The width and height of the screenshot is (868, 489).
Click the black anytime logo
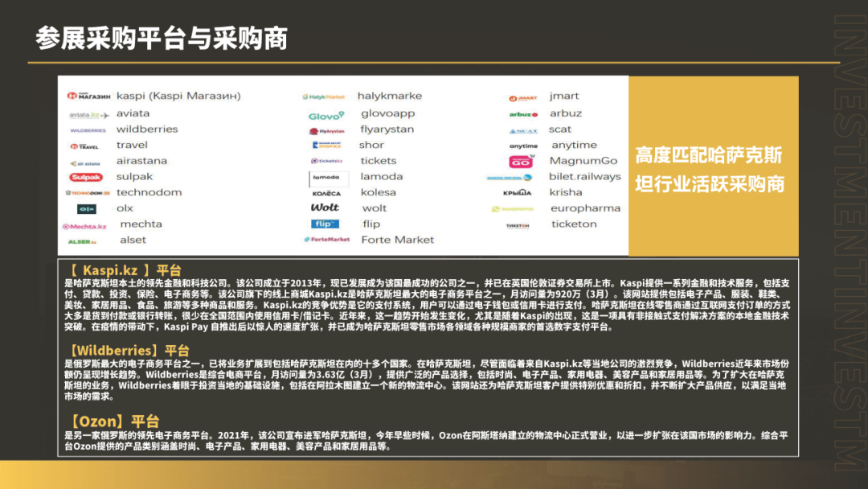[x=523, y=146]
